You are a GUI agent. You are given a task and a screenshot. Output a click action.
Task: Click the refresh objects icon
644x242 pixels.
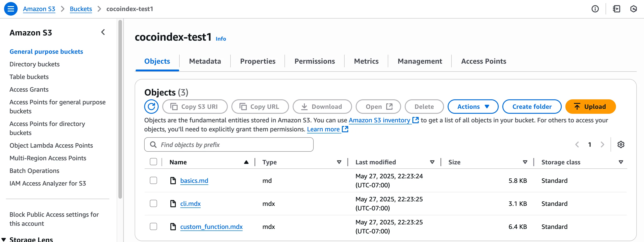pos(151,107)
